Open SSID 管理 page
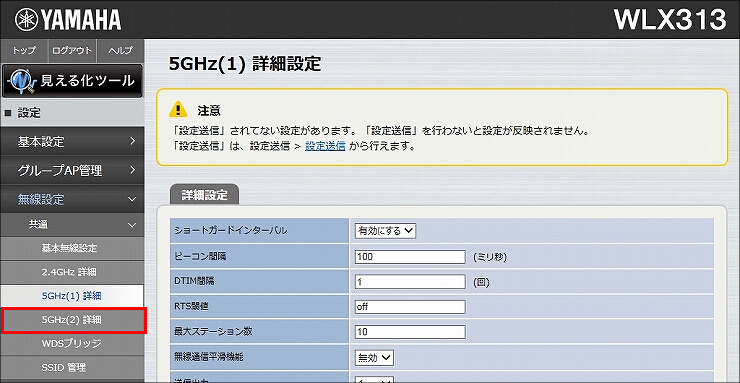740x383 pixels. click(72, 367)
